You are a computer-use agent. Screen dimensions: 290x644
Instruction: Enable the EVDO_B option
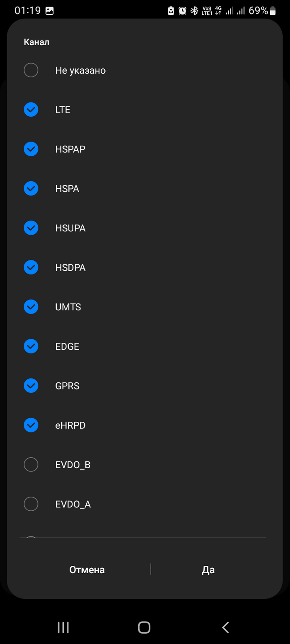[31, 464]
